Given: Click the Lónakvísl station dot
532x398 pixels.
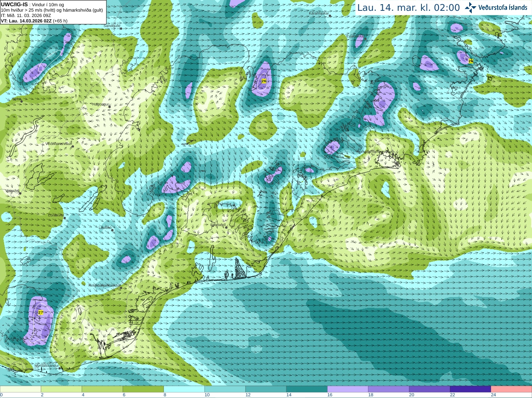Looking at the screenshot, I should (64, 217).
